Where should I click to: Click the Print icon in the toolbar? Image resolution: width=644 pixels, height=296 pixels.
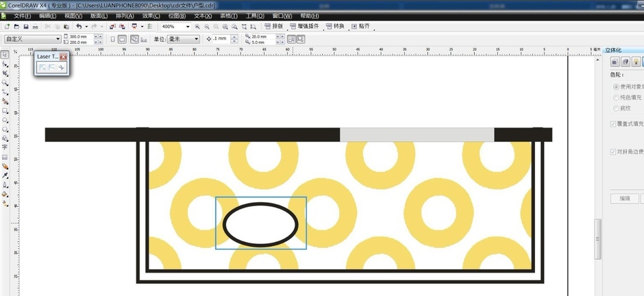pos(36,27)
